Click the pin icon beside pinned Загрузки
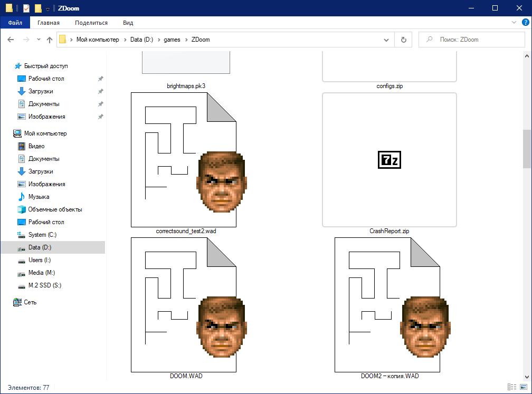This screenshot has width=532, height=394. coord(100,91)
